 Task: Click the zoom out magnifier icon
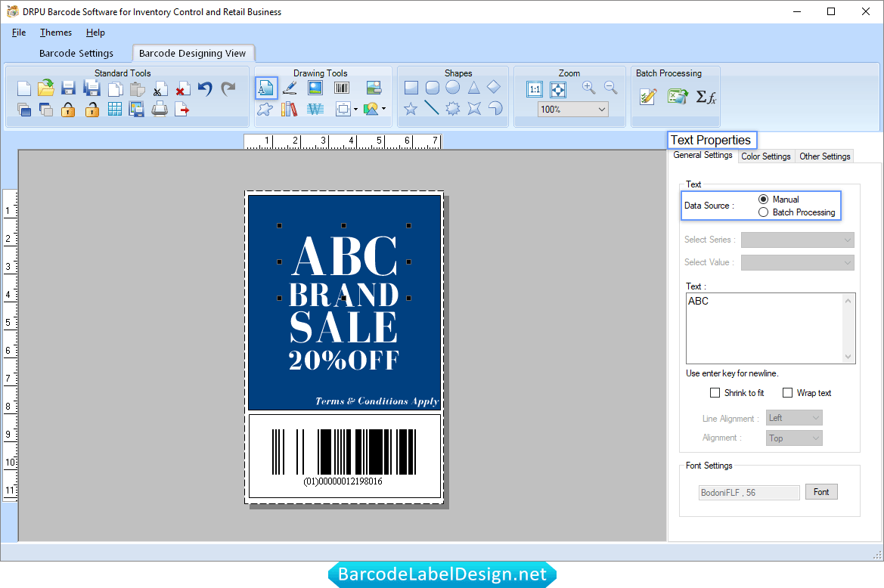coord(610,88)
